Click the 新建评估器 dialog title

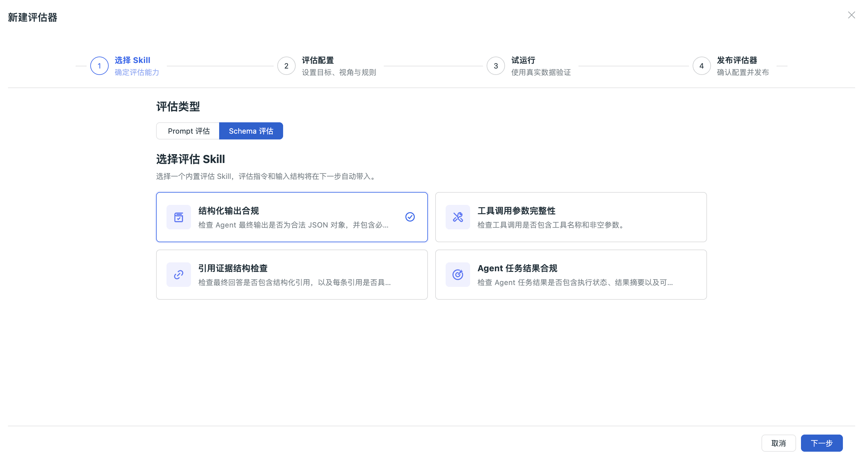[33, 17]
